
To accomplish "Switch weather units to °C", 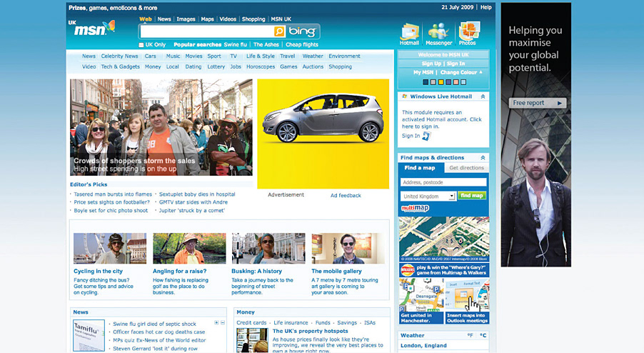I will (483, 335).
